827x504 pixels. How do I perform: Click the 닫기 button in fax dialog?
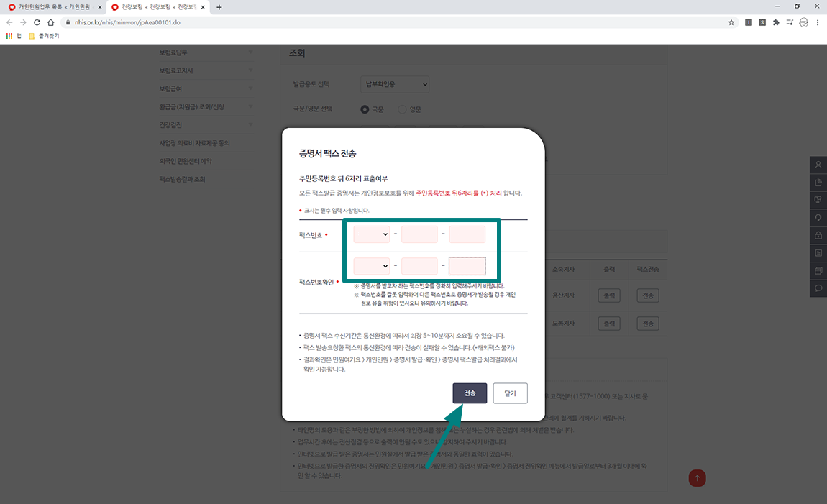510,393
